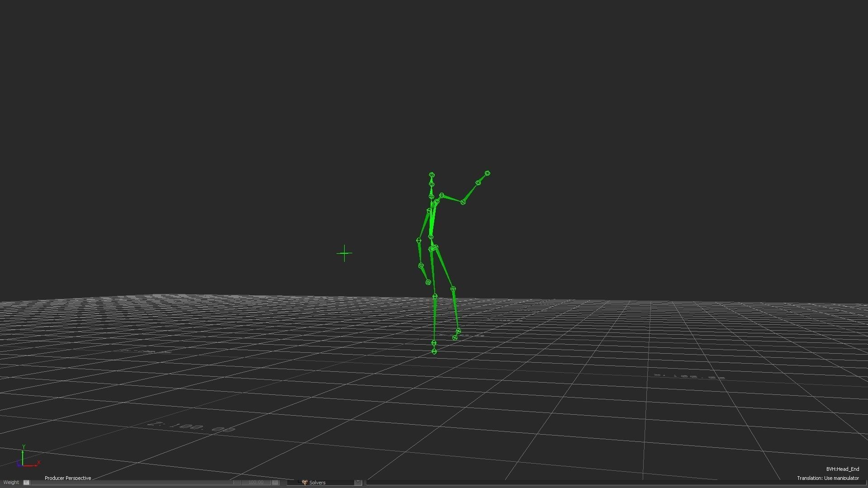Screen dimensions: 868x488
Task: Click the key button beside Weight
Action: (x=26, y=483)
